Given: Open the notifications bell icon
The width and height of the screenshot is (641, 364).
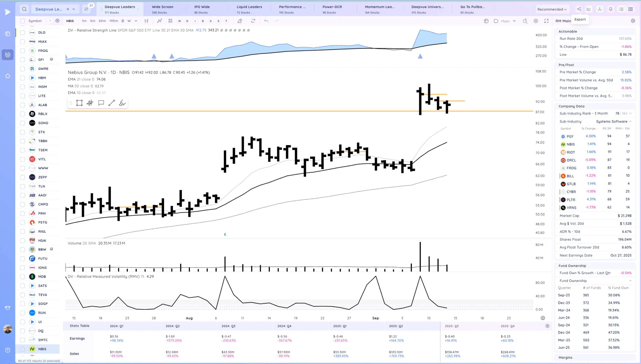Looking at the screenshot, I should click(x=611, y=9).
